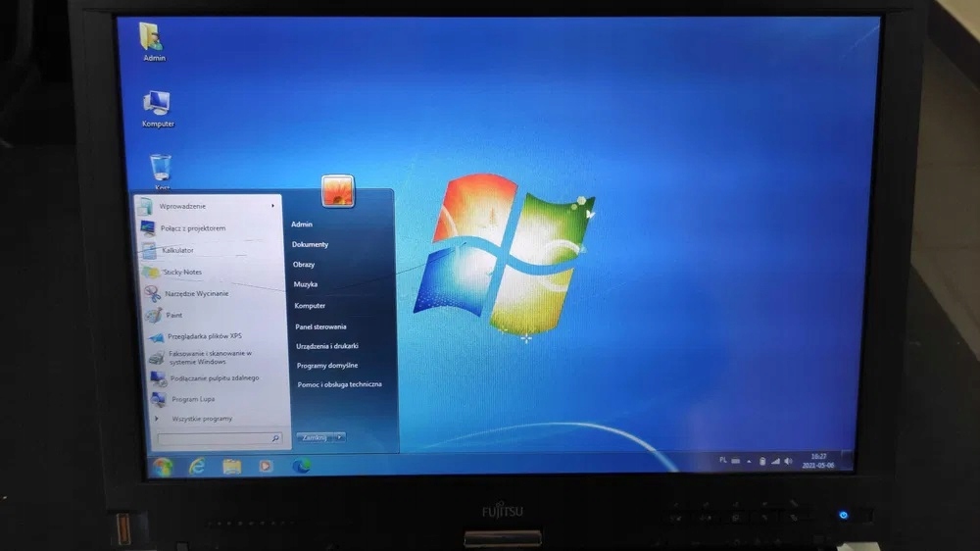Open Urządzenia i drukarki
The width and height of the screenshot is (980, 551).
click(x=327, y=346)
